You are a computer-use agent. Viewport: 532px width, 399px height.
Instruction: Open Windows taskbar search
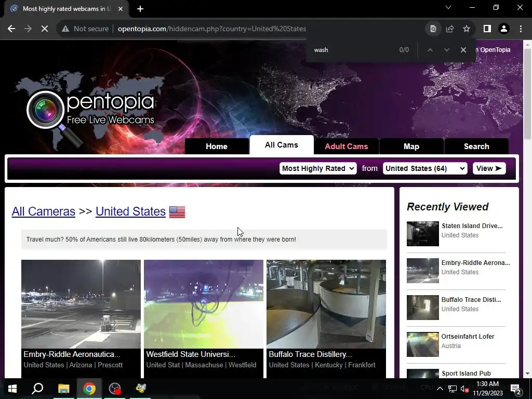pos(37,389)
